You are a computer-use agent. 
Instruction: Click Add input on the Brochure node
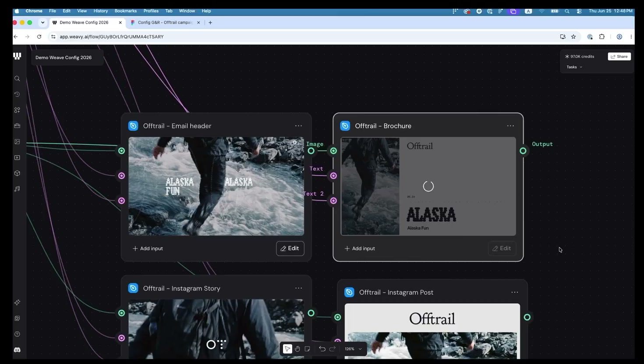pos(360,248)
